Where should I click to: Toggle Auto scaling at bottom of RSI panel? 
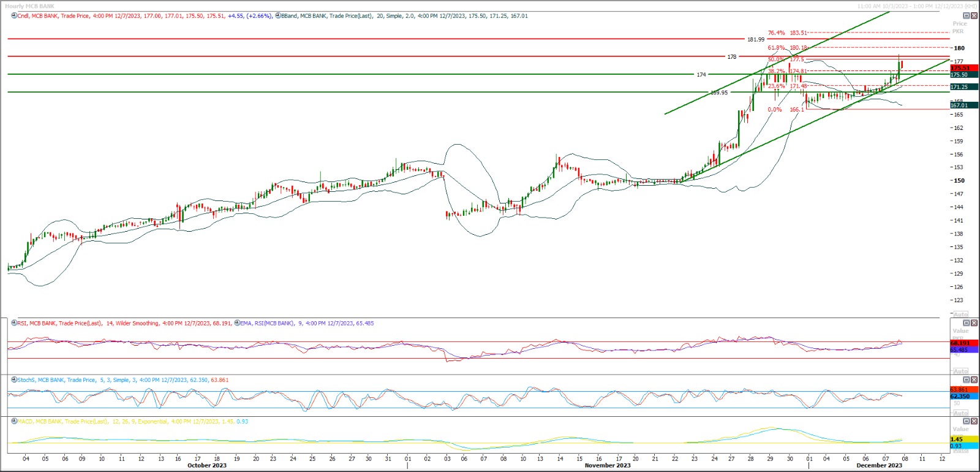tap(961, 371)
